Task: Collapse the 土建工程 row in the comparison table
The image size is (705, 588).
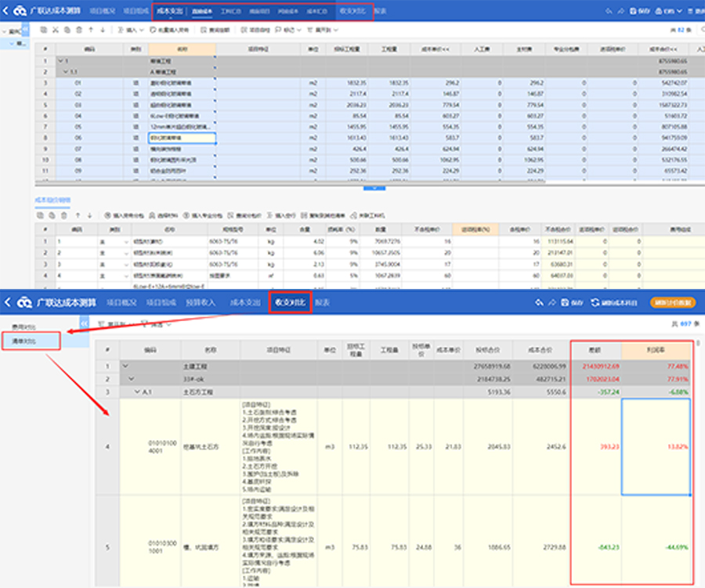Action: [125, 366]
